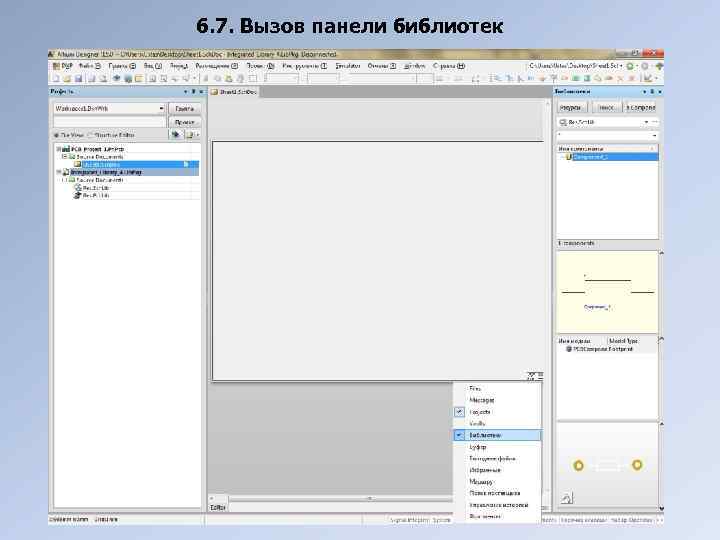The width and height of the screenshot is (720, 540).
Task: Collapse the PCB_Project tree node
Action: 59,149
